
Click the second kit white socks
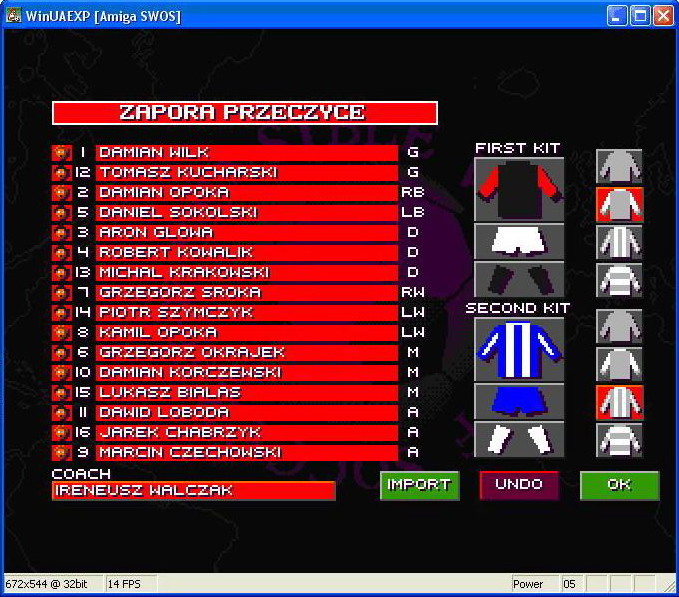coord(518,439)
